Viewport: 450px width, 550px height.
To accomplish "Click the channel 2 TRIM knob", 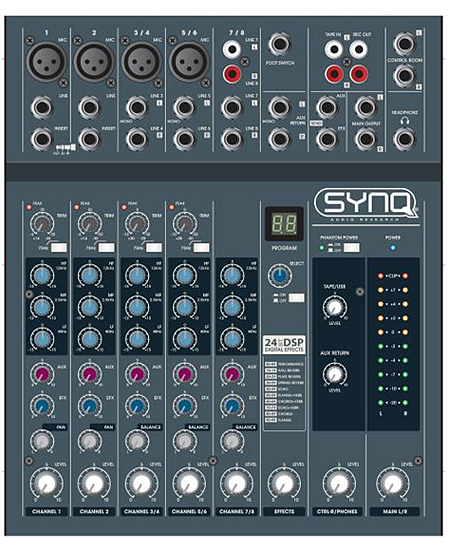I will pyautogui.click(x=89, y=223).
